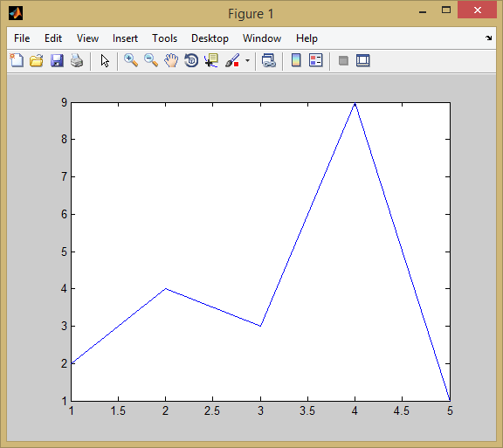
Task: Show plot tools and dock figure
Action: click(362, 60)
